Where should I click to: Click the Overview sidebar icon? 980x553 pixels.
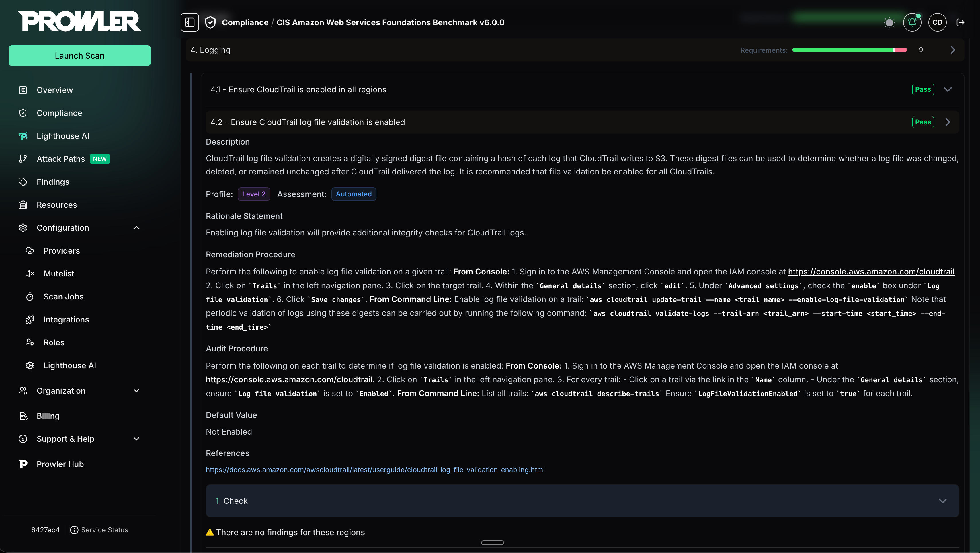coord(23,90)
